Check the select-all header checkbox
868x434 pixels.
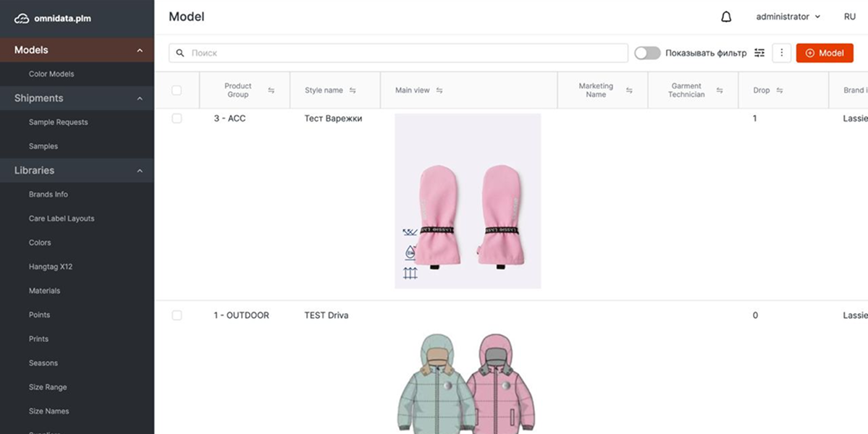(x=177, y=90)
